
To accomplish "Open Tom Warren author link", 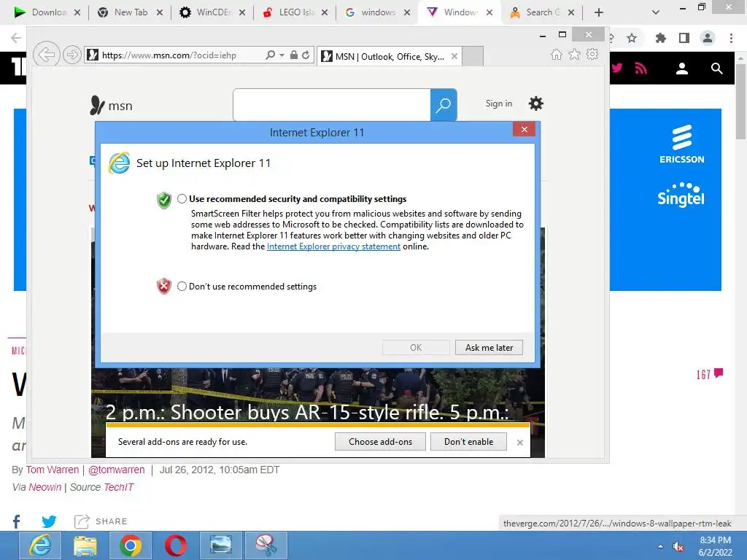I will point(53,470).
